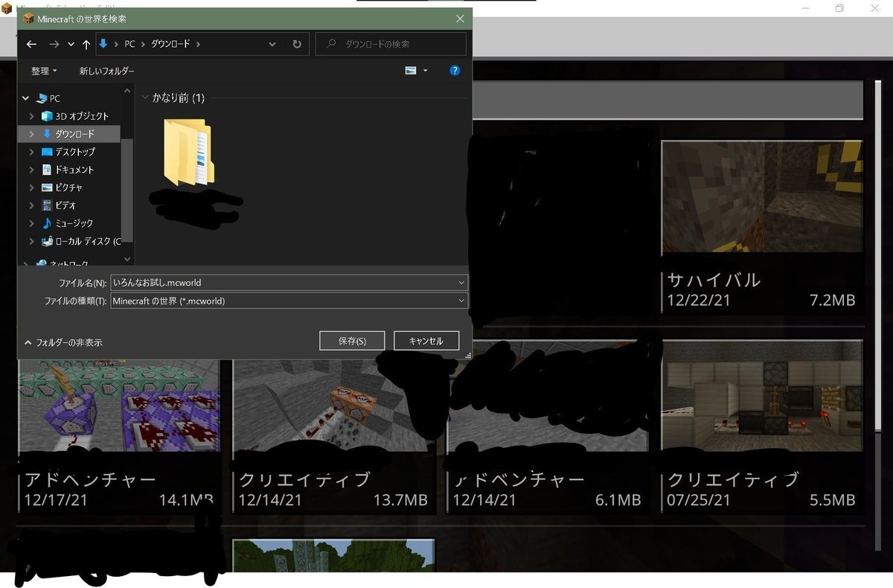Collapse the PC tree node

point(26,98)
